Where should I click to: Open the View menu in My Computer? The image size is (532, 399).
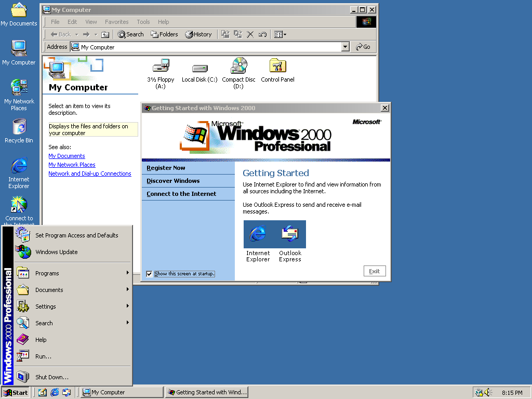(x=91, y=22)
